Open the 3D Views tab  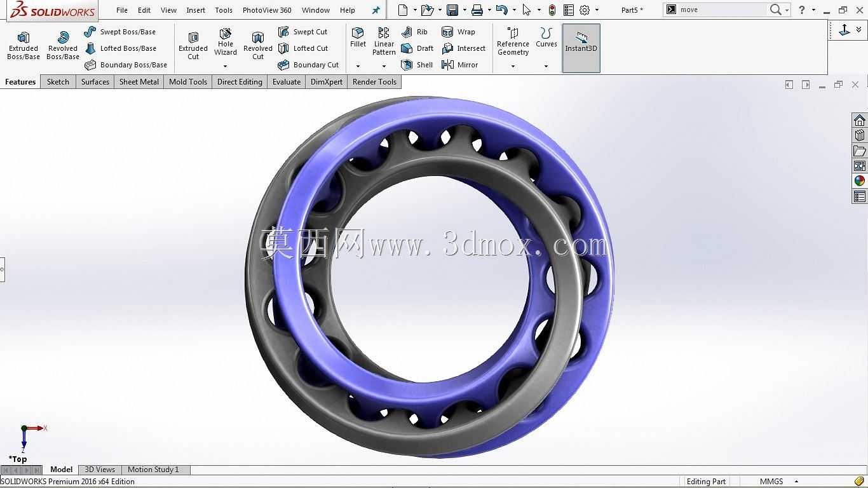(x=100, y=470)
